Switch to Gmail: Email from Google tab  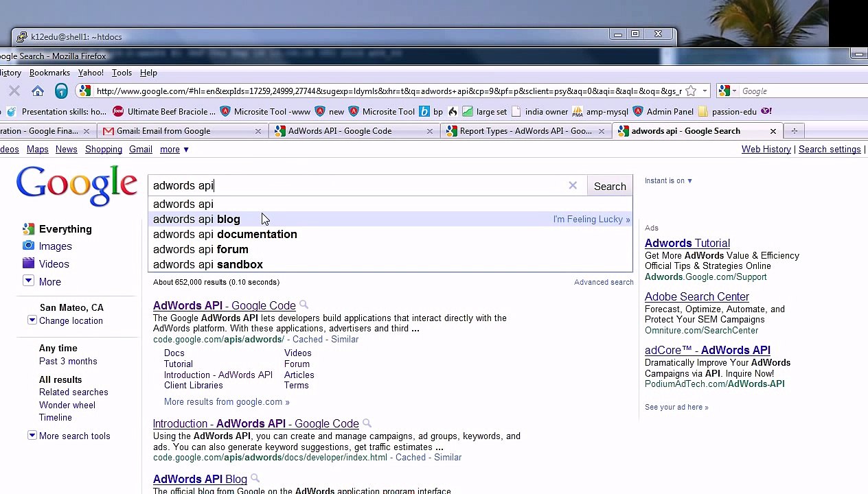pos(182,131)
